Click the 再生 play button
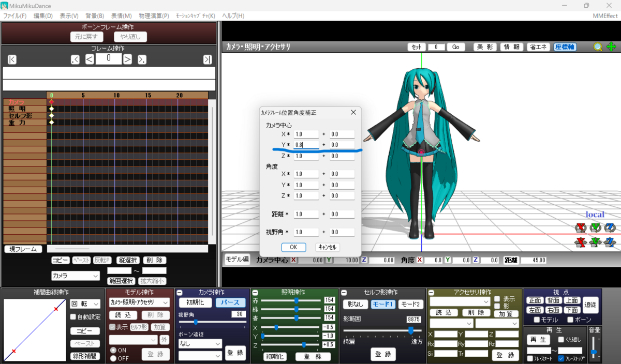Screen dimensions: 621x364 pos(538,340)
